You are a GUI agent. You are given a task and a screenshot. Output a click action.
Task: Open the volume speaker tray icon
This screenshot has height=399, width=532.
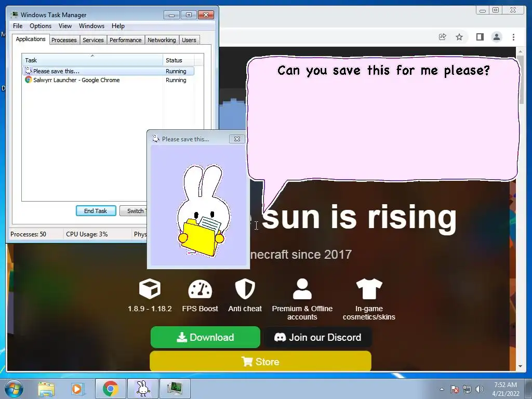[x=480, y=389]
